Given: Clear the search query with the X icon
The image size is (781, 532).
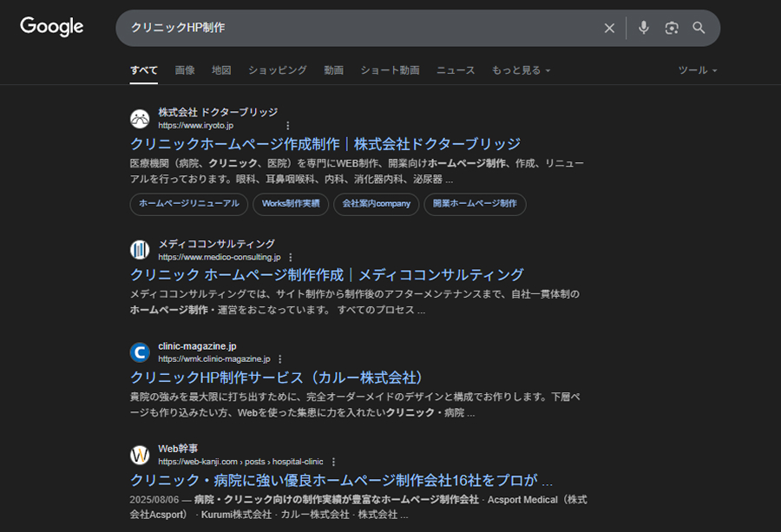Looking at the screenshot, I should point(609,28).
